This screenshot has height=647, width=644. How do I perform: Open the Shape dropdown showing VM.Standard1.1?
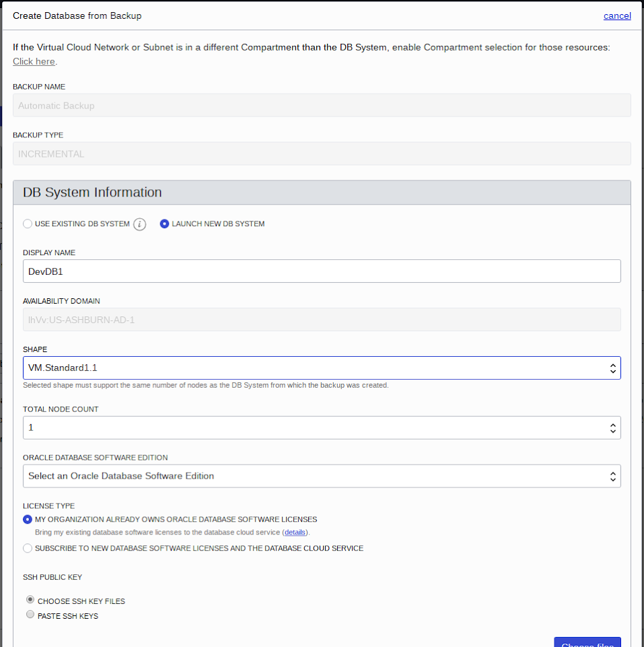coord(322,368)
